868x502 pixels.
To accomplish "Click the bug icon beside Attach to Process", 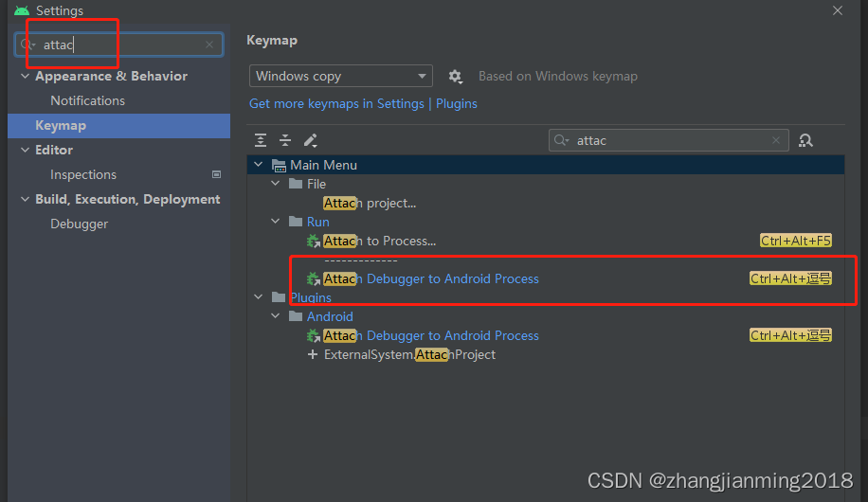I will point(314,242).
